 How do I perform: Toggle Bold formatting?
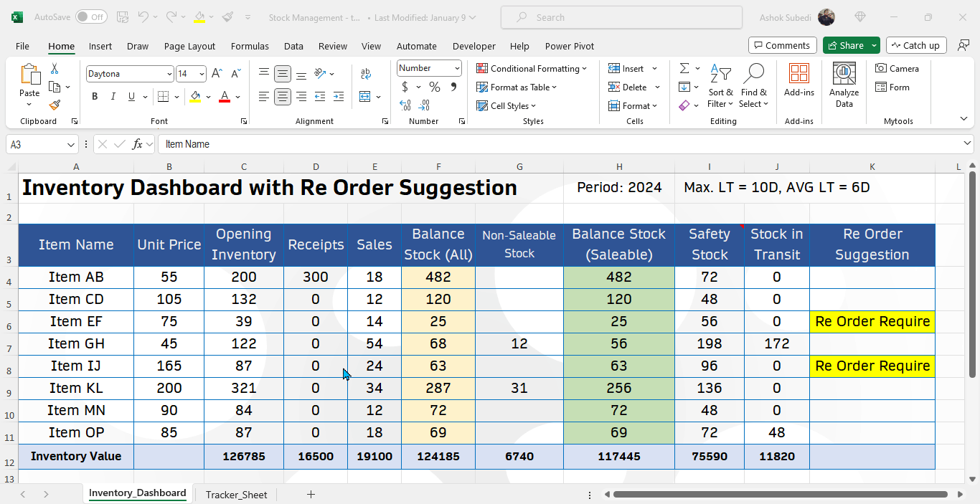pos(95,96)
